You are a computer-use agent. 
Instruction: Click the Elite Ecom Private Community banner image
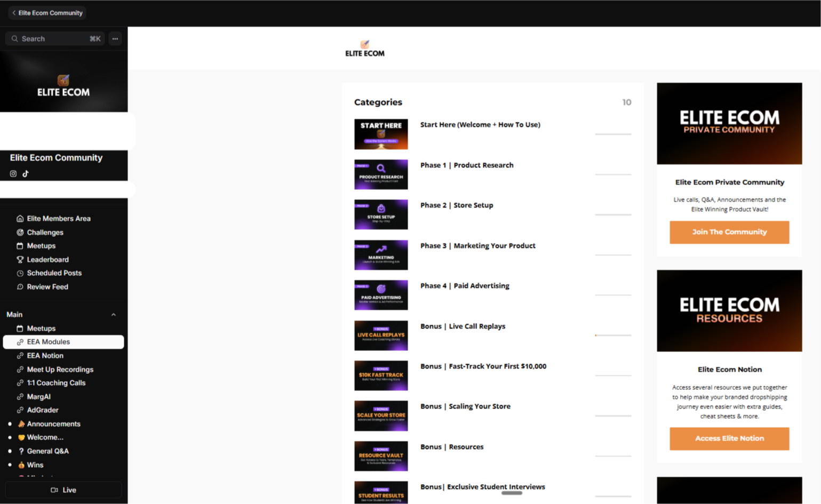coord(729,123)
